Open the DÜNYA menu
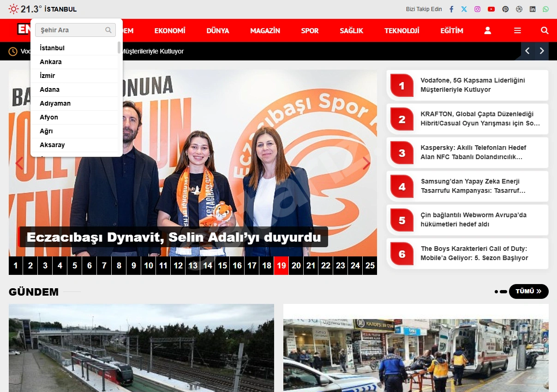This screenshot has width=557, height=392. click(218, 30)
